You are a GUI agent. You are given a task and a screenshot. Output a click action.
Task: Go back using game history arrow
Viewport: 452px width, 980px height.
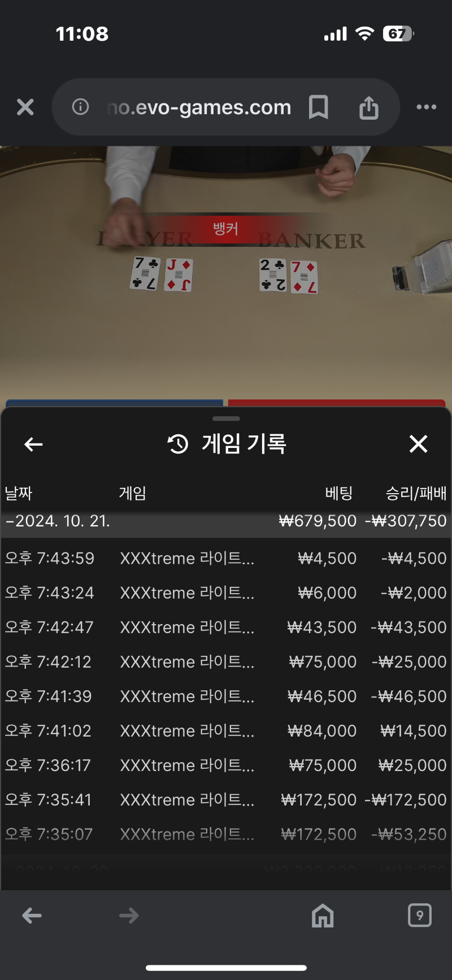pos(34,445)
